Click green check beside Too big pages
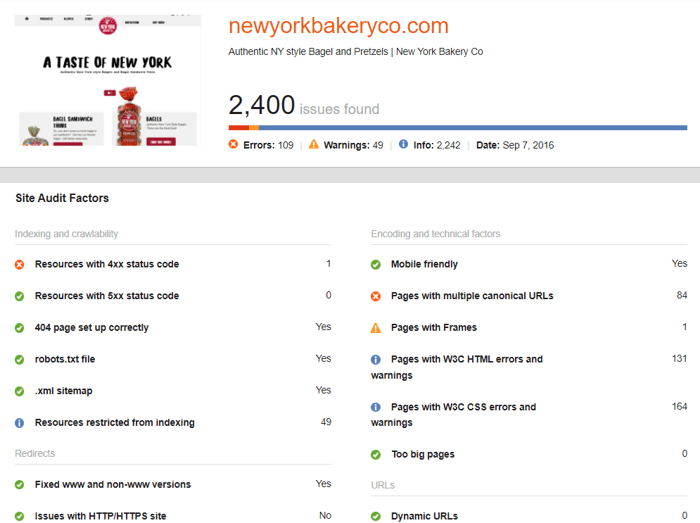This screenshot has height=523, width=700. tap(376, 455)
